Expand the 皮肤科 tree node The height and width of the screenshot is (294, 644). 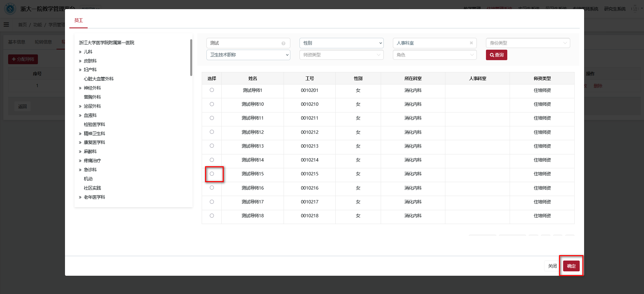click(80, 61)
